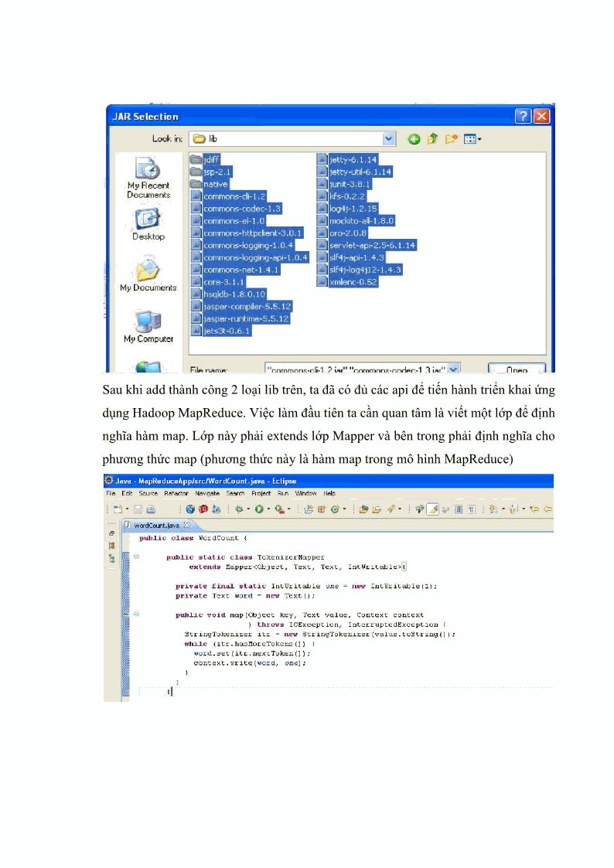Select the WordCount.java editor tab
614x868 pixels.
tap(156, 525)
